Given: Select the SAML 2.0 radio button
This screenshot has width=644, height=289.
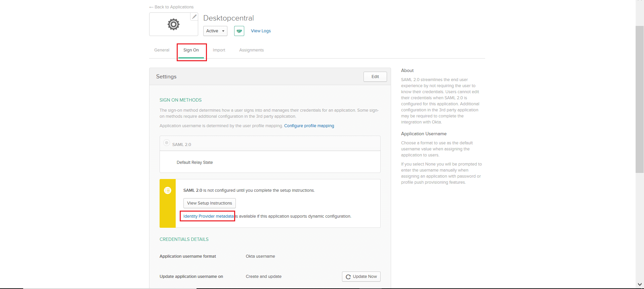Looking at the screenshot, I should (x=166, y=143).
